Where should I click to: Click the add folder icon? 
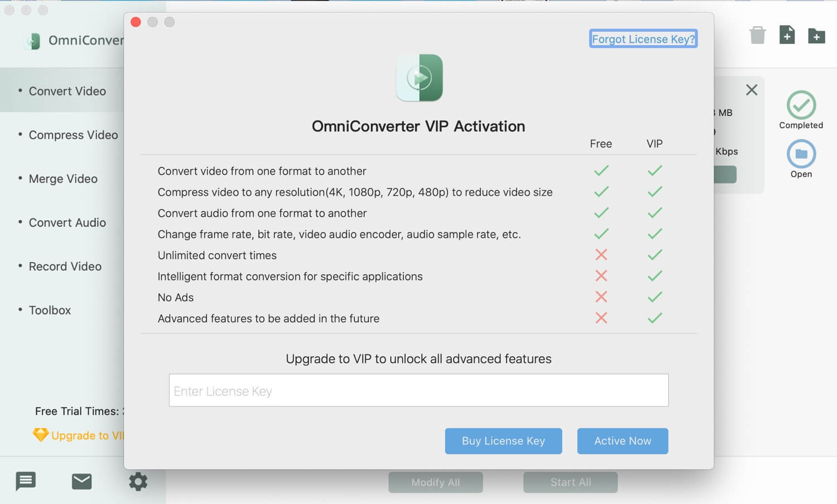click(x=816, y=36)
